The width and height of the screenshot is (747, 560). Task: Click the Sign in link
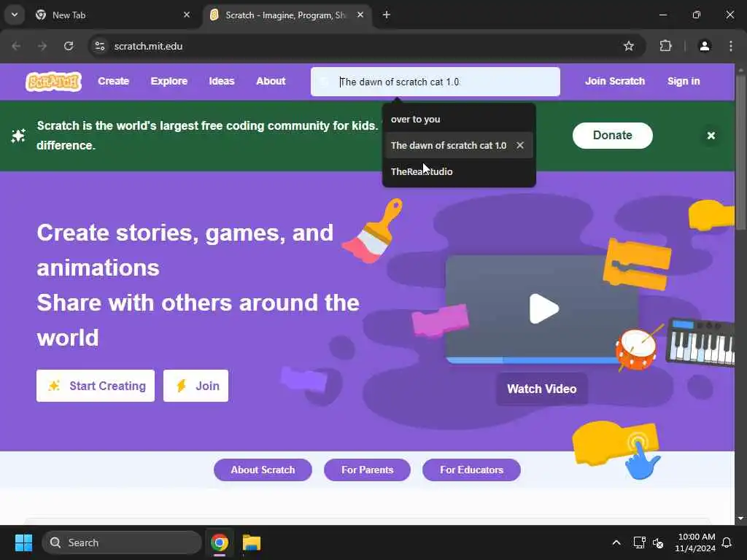coord(684,82)
